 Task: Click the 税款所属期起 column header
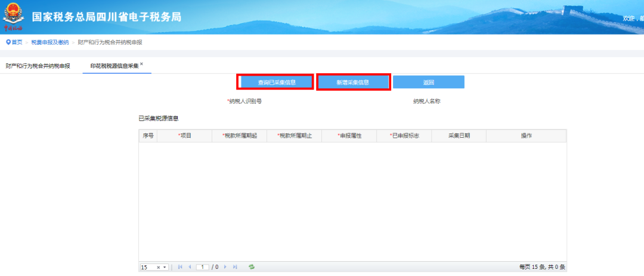point(240,136)
